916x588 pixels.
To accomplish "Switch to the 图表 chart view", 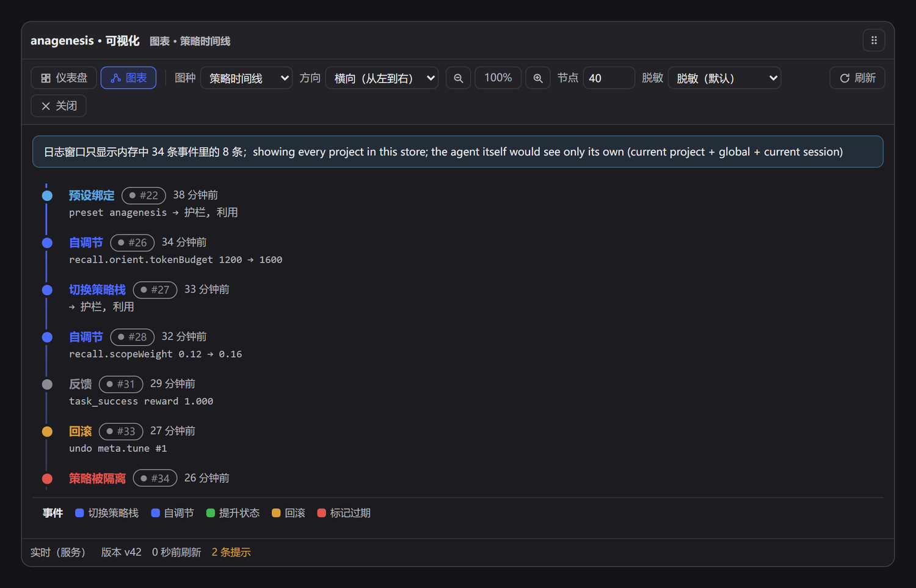I will pyautogui.click(x=128, y=78).
